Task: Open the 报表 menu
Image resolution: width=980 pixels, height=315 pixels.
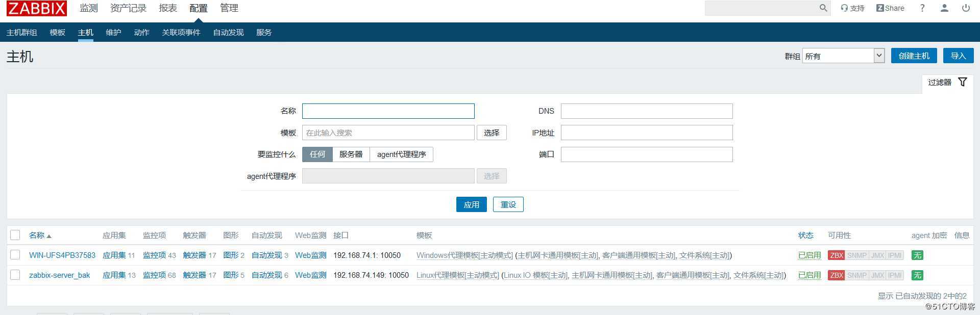Action: [x=168, y=8]
